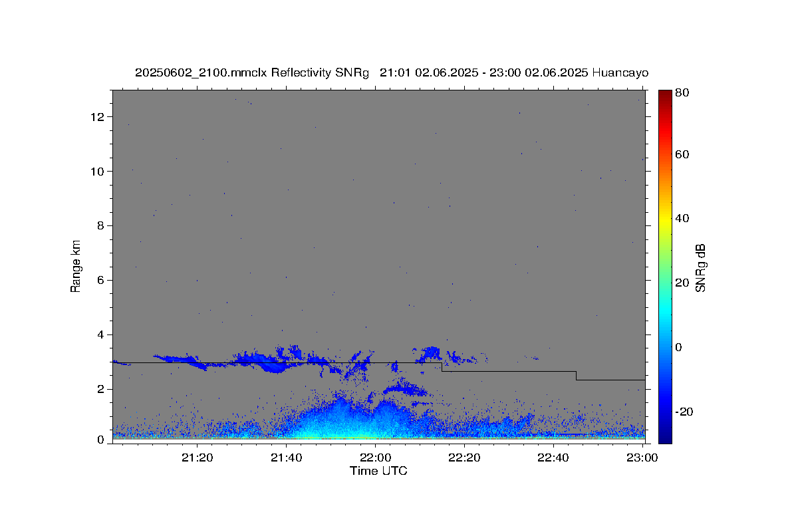Viewport: 798px width, 532px height.
Task: Click the plot title mentioning Huancayo
Action: point(392,72)
